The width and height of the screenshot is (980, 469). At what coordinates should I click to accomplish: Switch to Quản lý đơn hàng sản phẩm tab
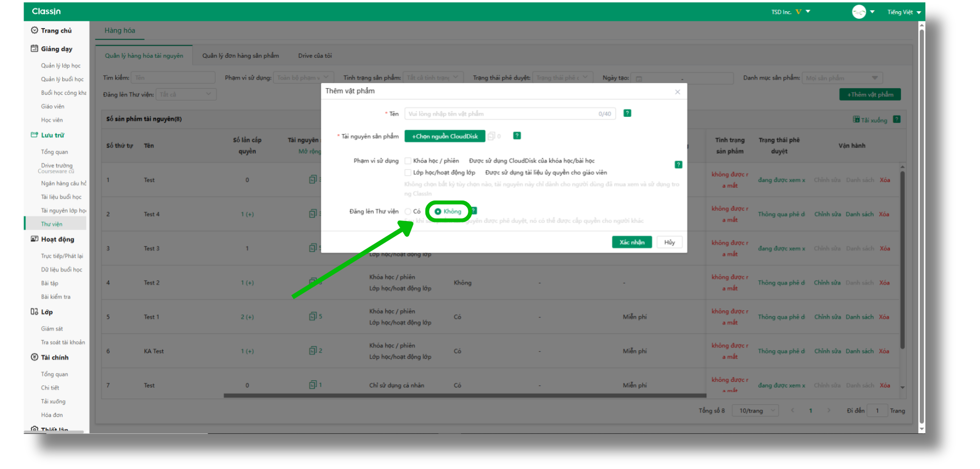241,56
